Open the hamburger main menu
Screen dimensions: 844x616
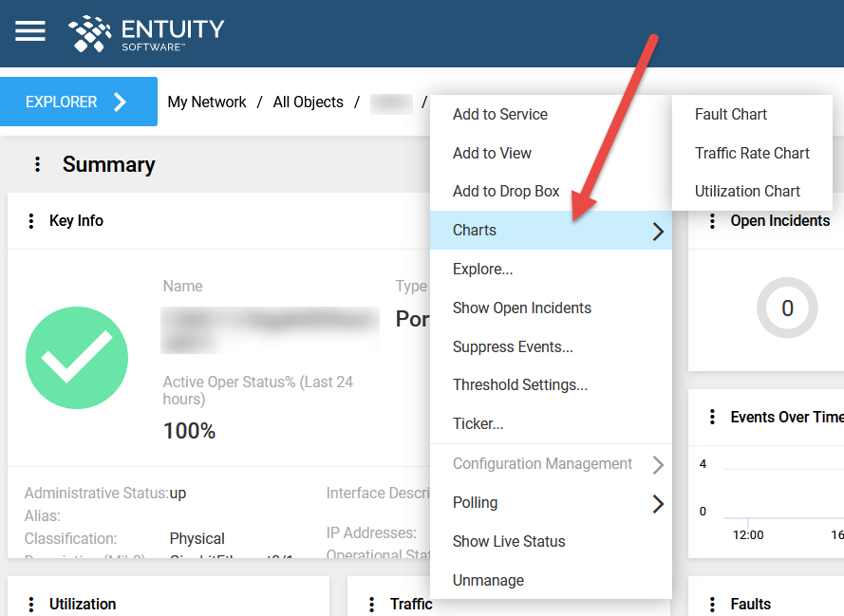tap(30, 31)
